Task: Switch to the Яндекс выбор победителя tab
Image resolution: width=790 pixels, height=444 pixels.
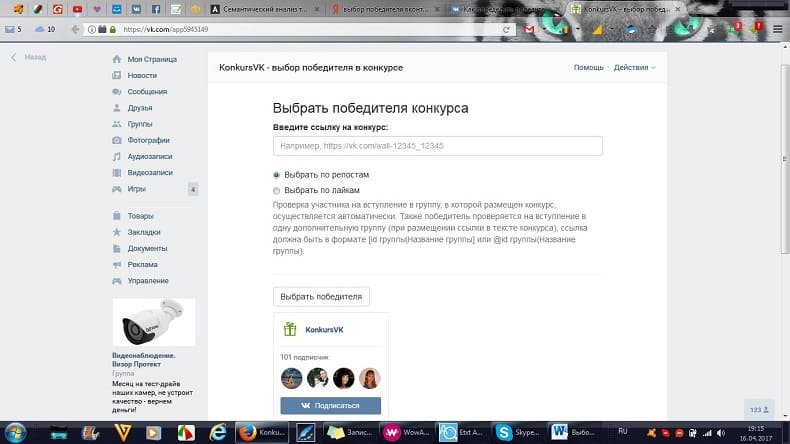Action: point(388,8)
